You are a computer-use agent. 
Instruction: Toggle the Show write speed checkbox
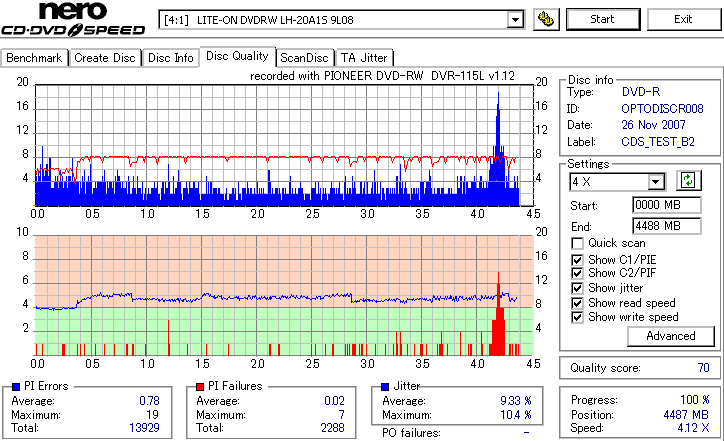[x=577, y=317]
